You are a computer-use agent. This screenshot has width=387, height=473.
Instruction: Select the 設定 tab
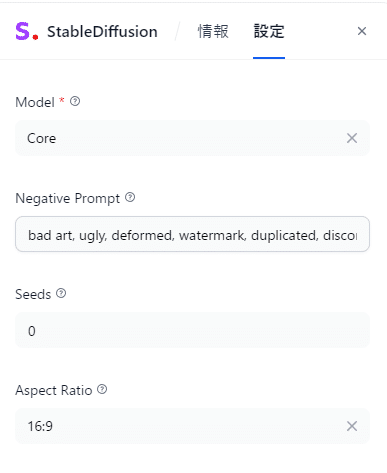pyautogui.click(x=269, y=32)
